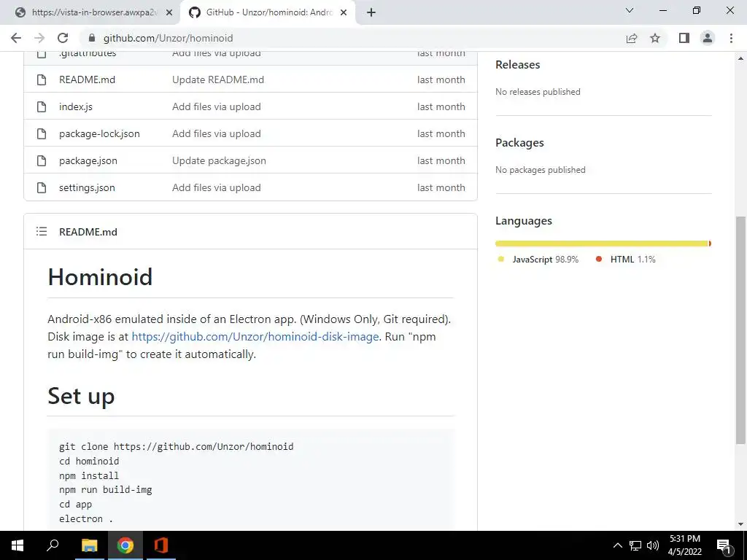Viewport: 747px width, 560px height.
Task: Click scrollbar up arrow
Action: click(x=740, y=58)
